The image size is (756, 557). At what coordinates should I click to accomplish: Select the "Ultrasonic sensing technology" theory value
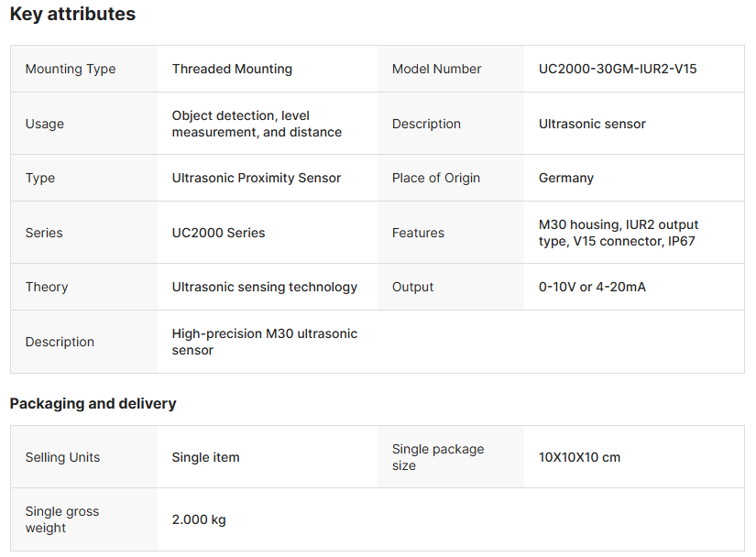[264, 287]
